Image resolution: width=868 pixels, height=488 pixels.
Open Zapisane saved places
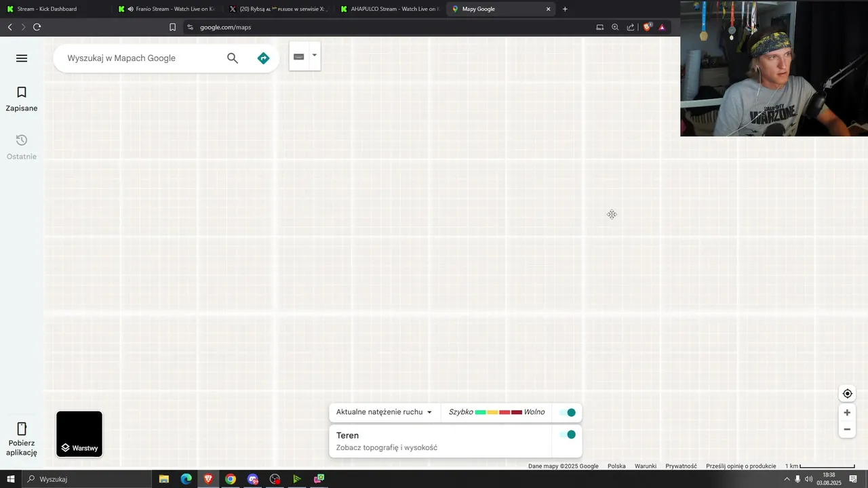tap(22, 99)
